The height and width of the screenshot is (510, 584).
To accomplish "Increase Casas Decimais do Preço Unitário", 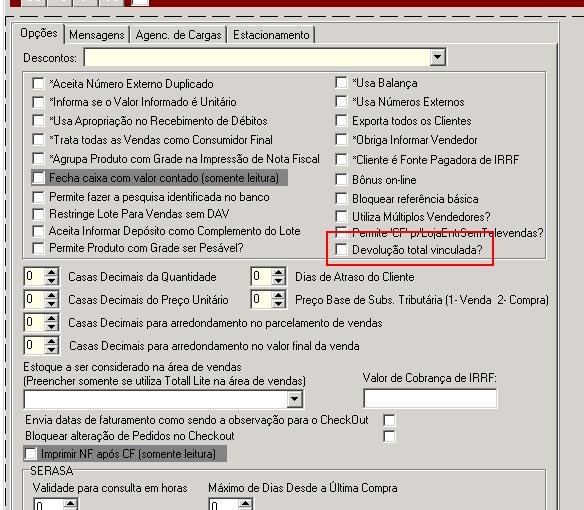I will point(51,295).
